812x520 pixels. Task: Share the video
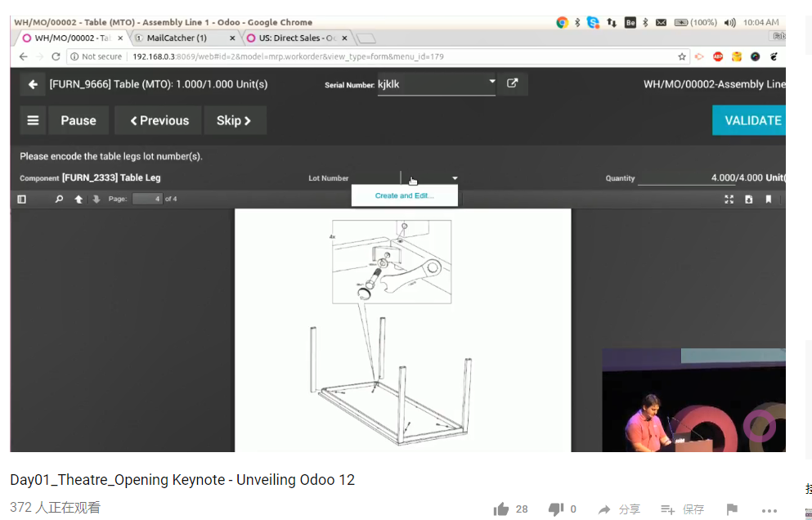(619, 509)
